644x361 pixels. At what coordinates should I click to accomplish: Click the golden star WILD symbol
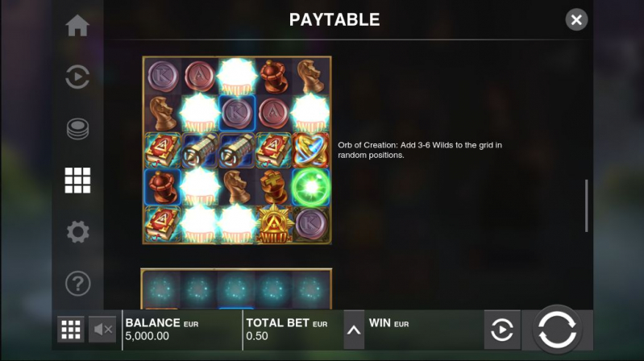[273, 224]
